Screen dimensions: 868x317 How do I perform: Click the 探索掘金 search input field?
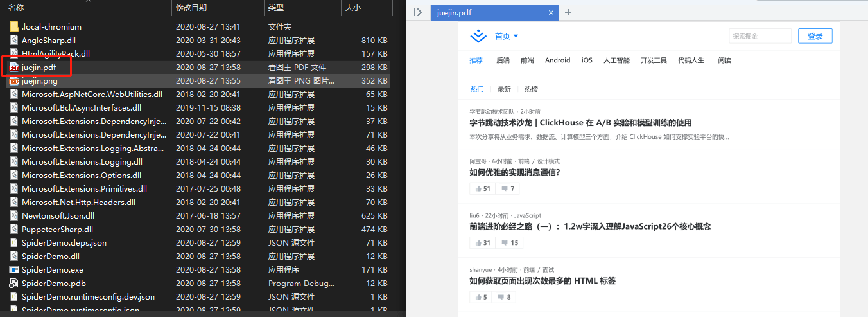coord(759,36)
